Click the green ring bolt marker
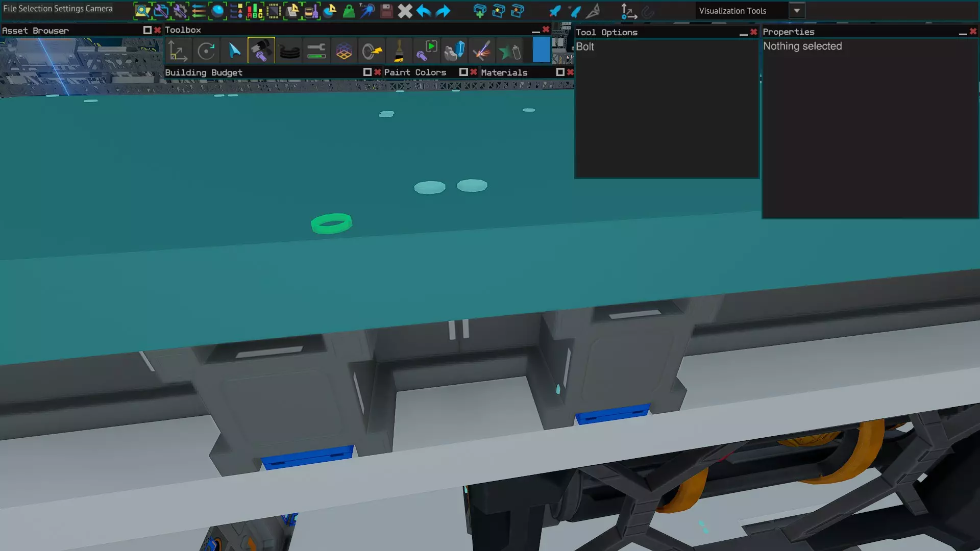Viewport: 980px width, 551px height. pos(331,223)
